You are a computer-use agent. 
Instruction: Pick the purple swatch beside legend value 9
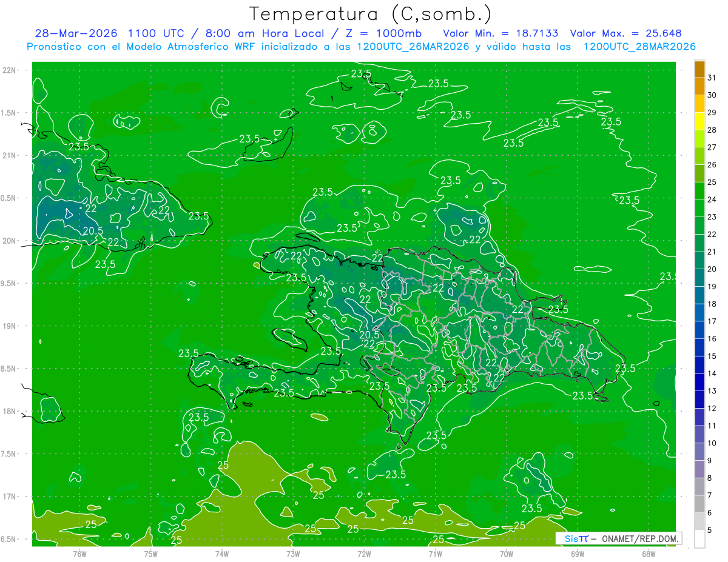pyautogui.click(x=699, y=461)
